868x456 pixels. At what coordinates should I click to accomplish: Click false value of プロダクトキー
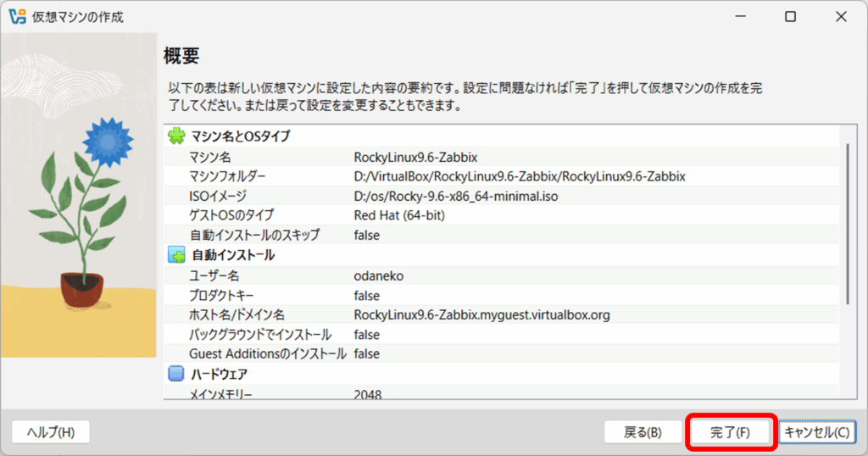tap(367, 296)
